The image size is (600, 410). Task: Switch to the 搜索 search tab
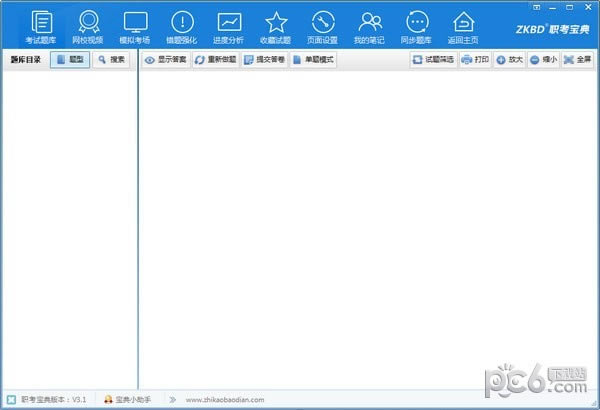tap(110, 60)
